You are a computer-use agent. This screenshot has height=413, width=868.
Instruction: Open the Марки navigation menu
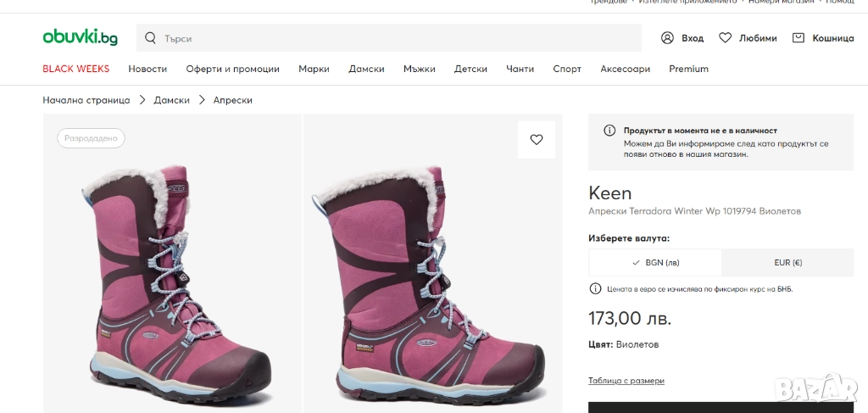(x=314, y=69)
